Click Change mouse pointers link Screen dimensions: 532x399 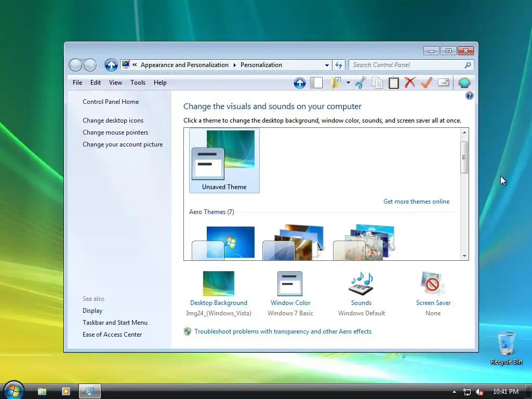[x=115, y=132]
